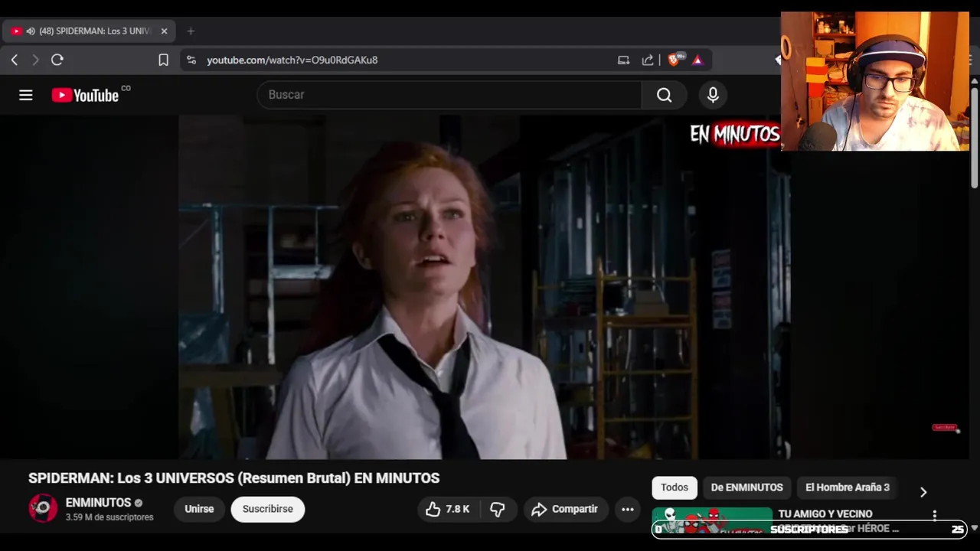The width and height of the screenshot is (980, 551).
Task: Open the ENMINUTOS channel name link
Action: tap(98, 503)
